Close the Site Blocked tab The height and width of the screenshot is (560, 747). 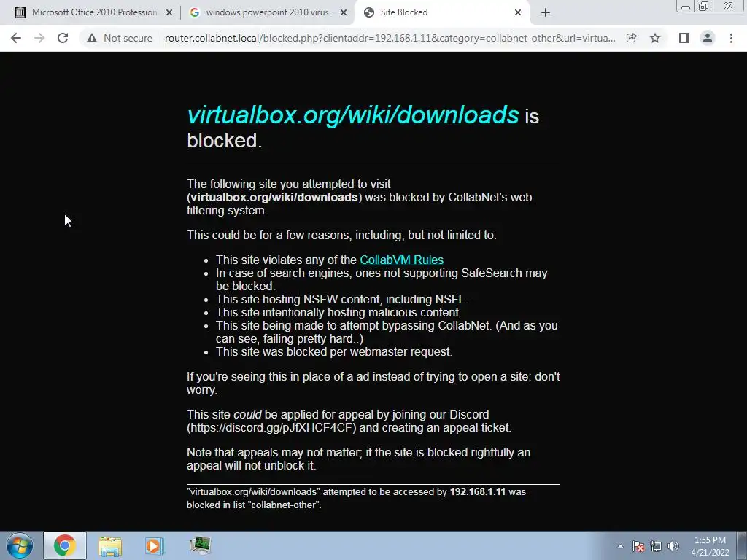tap(518, 12)
